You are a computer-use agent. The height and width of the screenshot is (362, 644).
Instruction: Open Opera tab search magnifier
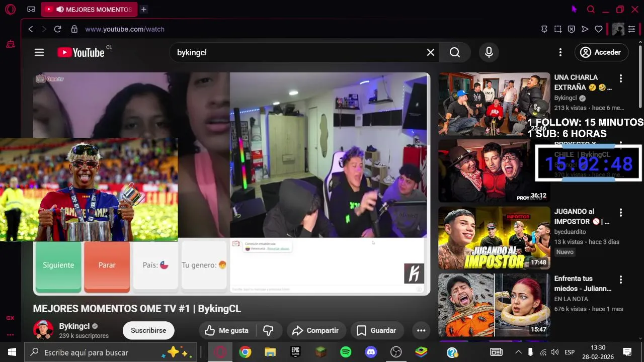coord(591,10)
